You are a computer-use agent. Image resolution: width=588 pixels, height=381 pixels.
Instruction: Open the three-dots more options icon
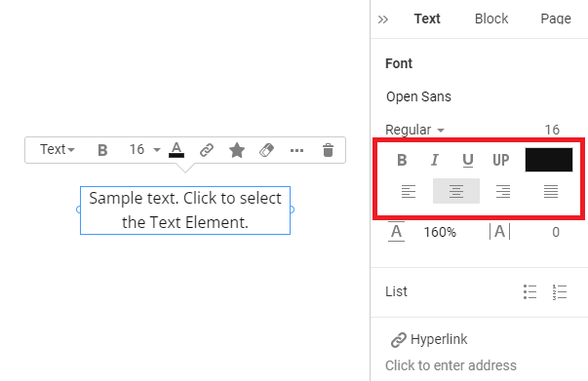click(x=296, y=151)
